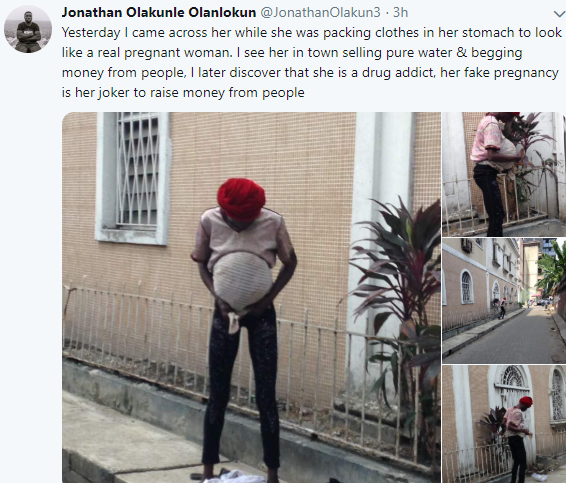Click the tweet text starting with 'Yesterday'
Image resolution: width=566 pixels, height=483 pixels.
[312, 62]
